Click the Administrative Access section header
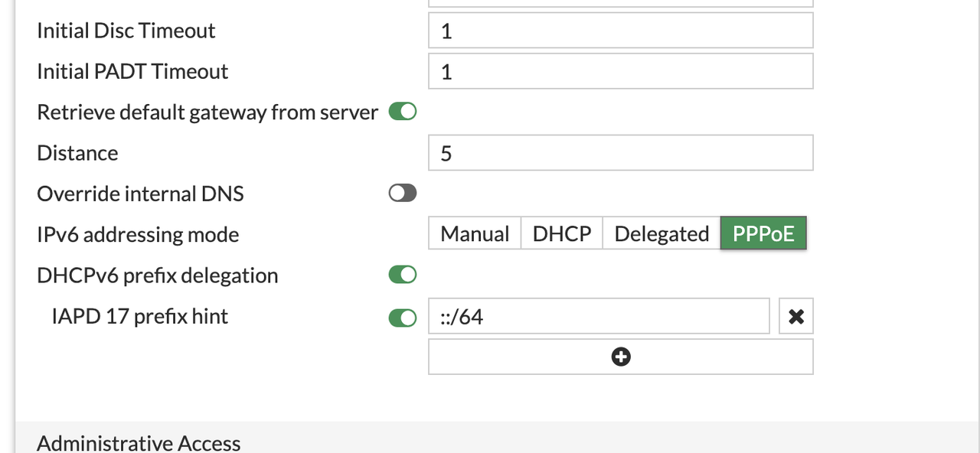 [139, 443]
